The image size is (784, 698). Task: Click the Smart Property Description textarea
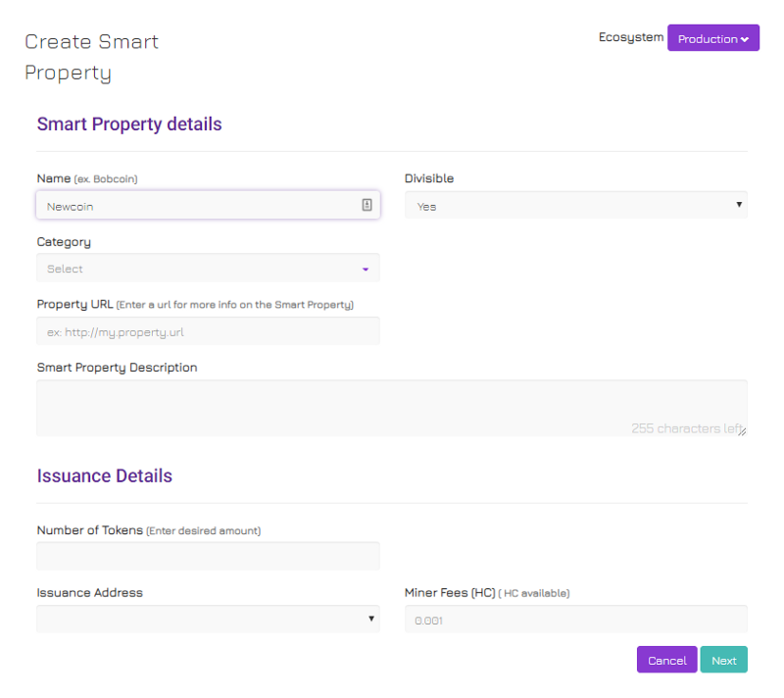point(392,408)
